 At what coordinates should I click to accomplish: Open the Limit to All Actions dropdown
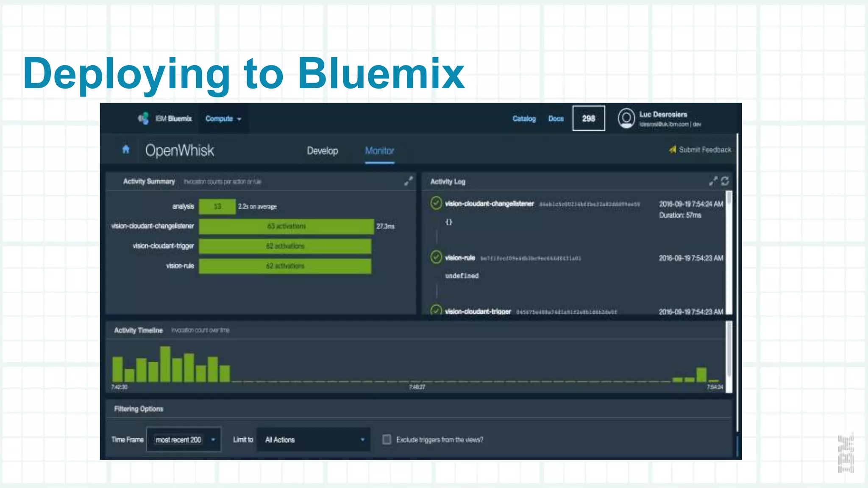click(x=314, y=440)
